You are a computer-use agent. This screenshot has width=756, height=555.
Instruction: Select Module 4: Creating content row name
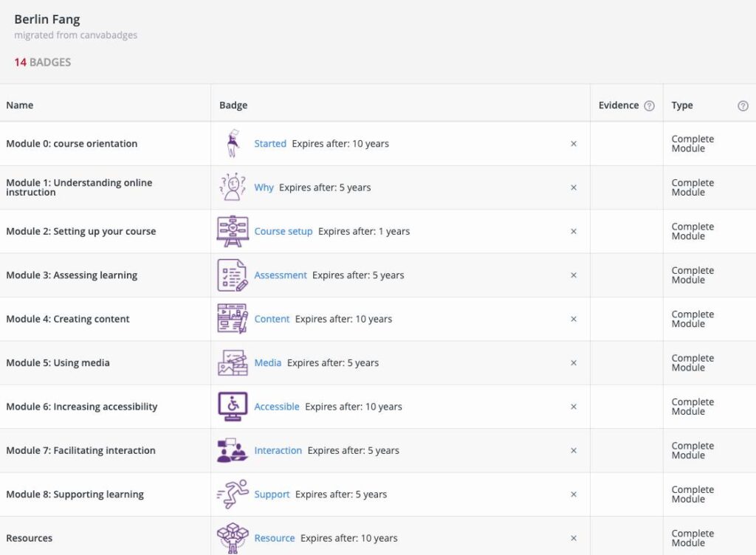coord(68,319)
